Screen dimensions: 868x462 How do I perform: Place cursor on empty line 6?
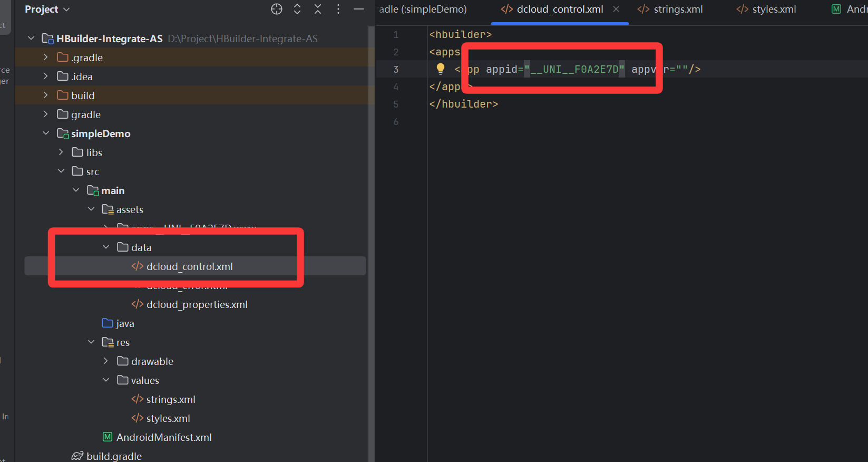click(x=647, y=121)
